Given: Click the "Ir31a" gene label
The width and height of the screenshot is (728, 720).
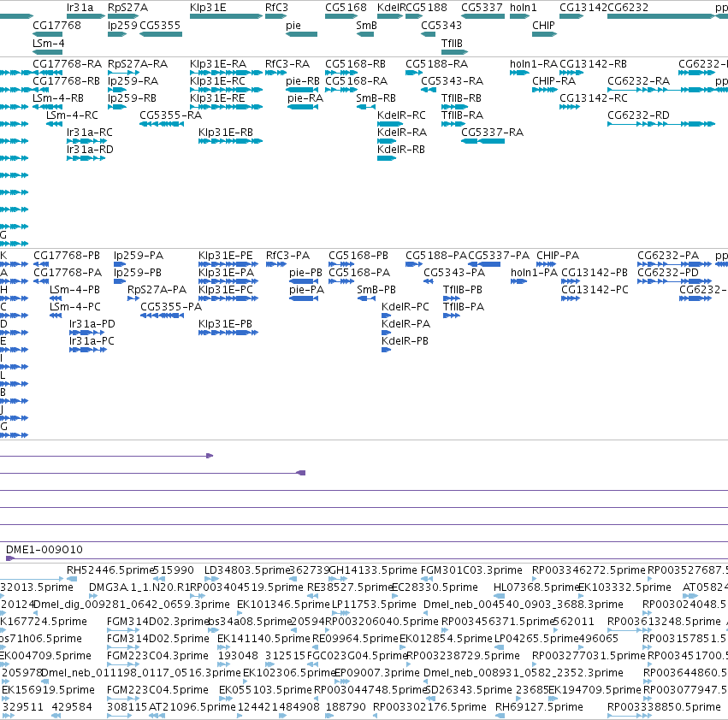Looking at the screenshot, I should pyautogui.click(x=80, y=8).
